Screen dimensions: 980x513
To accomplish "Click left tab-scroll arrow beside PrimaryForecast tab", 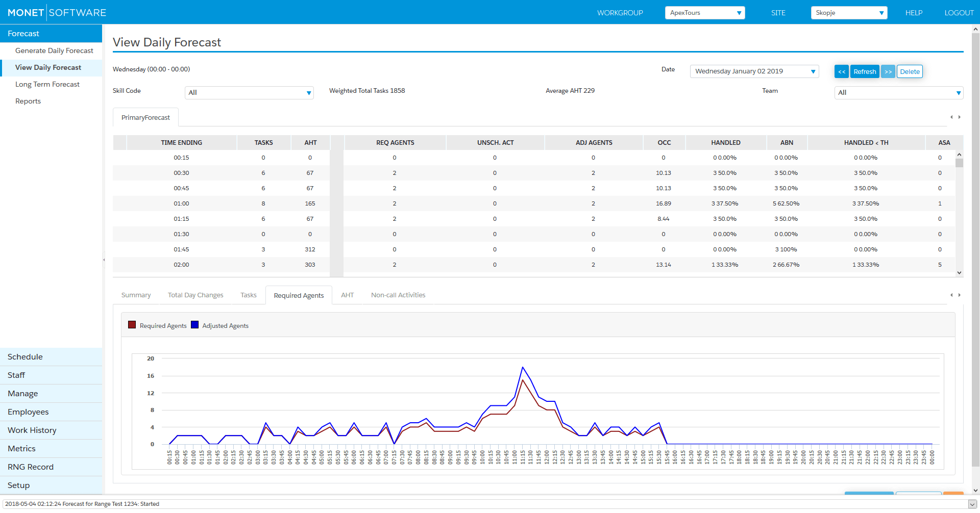I will click(951, 117).
